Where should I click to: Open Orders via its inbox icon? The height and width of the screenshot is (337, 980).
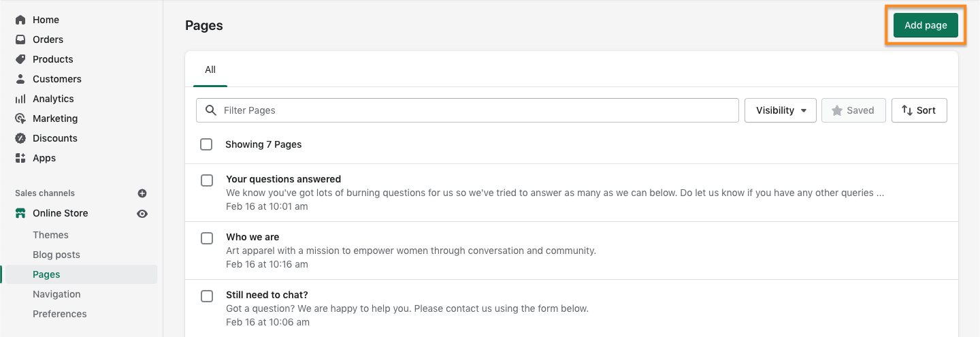click(20, 39)
